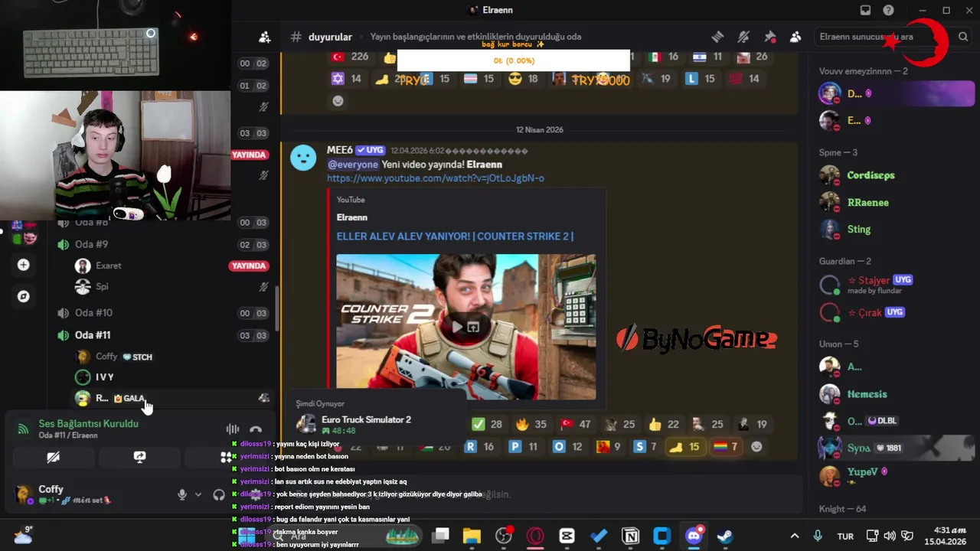Open OBS Studio from the taskbar
The width and height of the screenshot is (980, 551).
click(x=503, y=536)
